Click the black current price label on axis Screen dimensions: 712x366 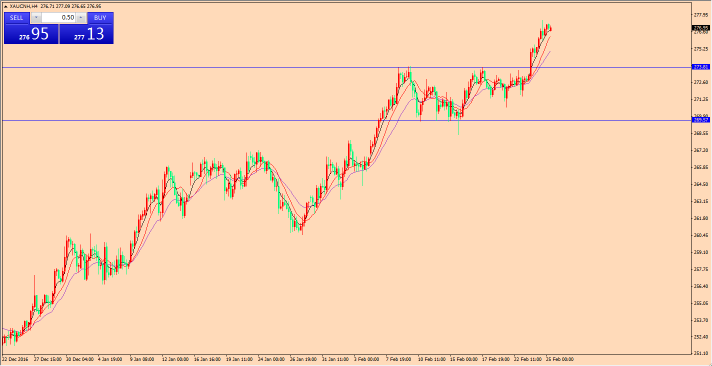tap(701, 28)
